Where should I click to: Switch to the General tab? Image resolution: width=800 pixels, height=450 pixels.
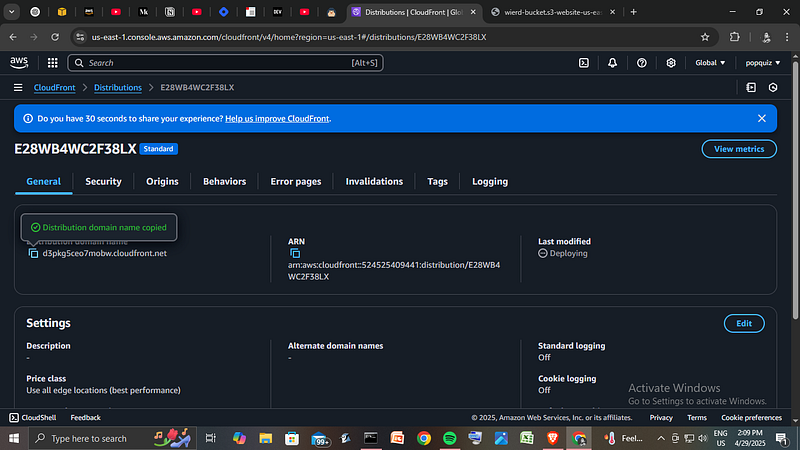click(x=43, y=182)
